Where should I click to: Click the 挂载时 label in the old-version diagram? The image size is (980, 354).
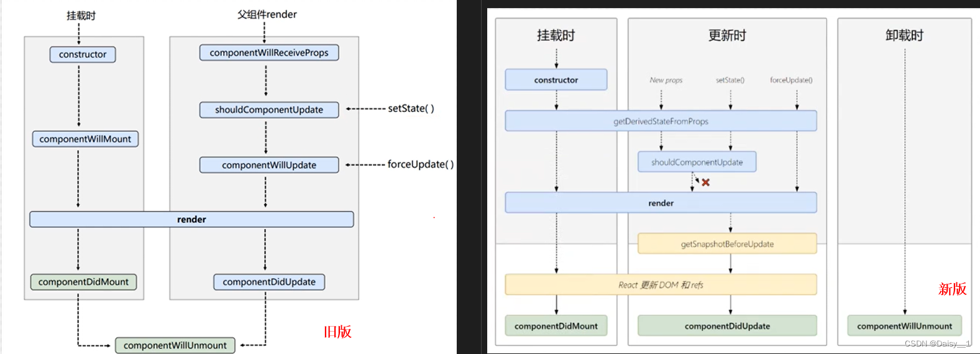[81, 15]
